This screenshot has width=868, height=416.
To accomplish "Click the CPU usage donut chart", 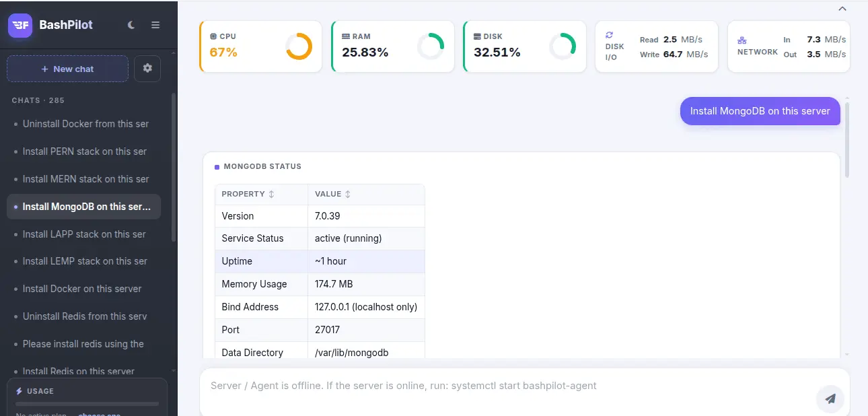I will [299, 46].
